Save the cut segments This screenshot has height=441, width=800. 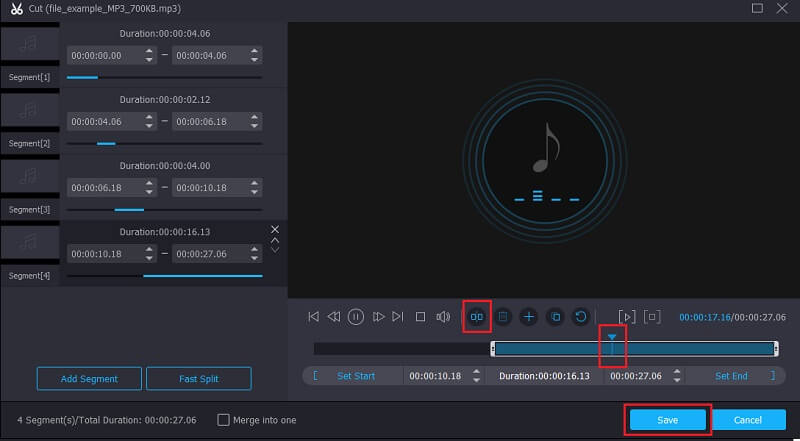click(667, 420)
